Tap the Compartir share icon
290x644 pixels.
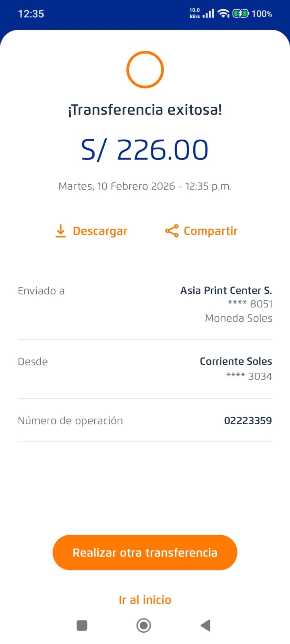tap(172, 231)
